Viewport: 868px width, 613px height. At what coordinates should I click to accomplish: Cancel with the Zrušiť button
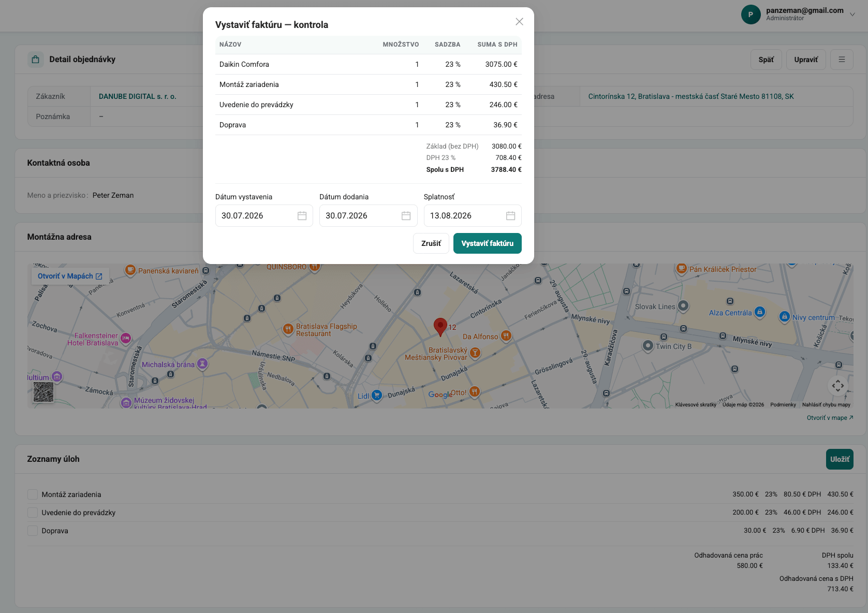431,243
